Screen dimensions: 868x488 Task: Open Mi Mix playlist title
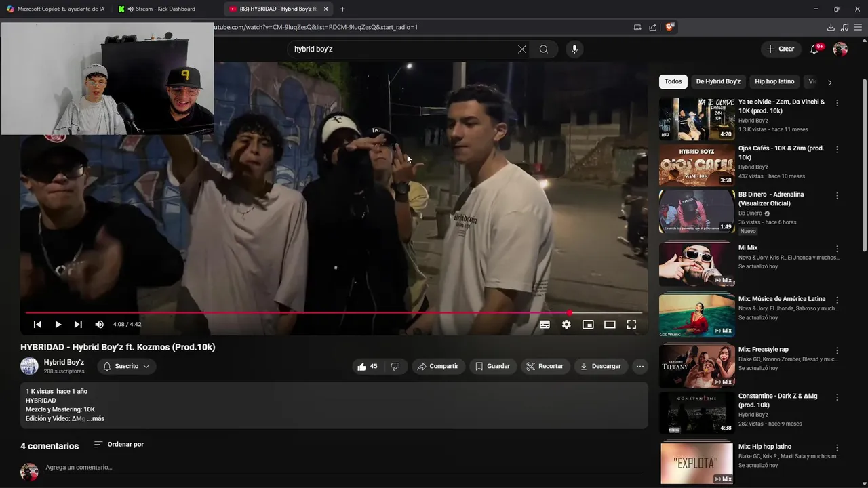pos(748,248)
